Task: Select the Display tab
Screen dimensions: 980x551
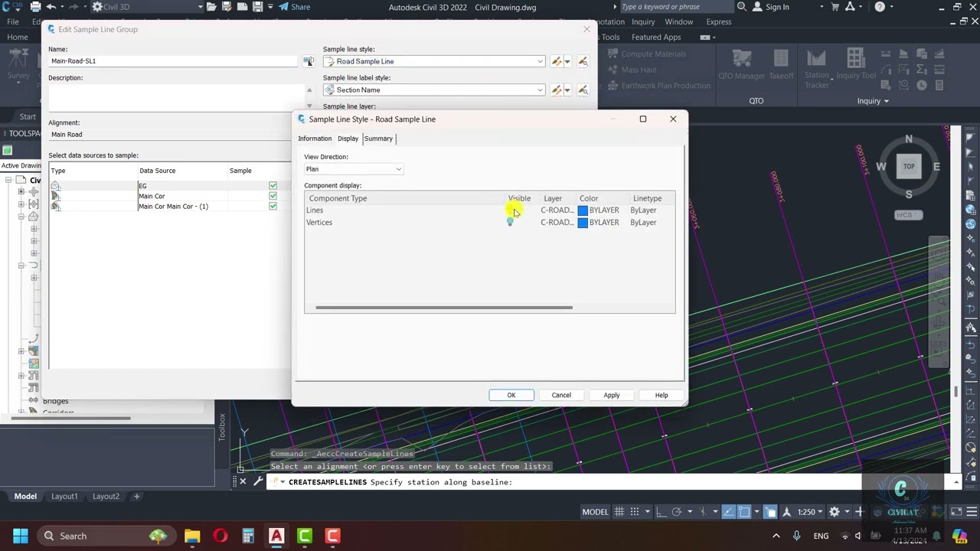Action: click(x=348, y=139)
